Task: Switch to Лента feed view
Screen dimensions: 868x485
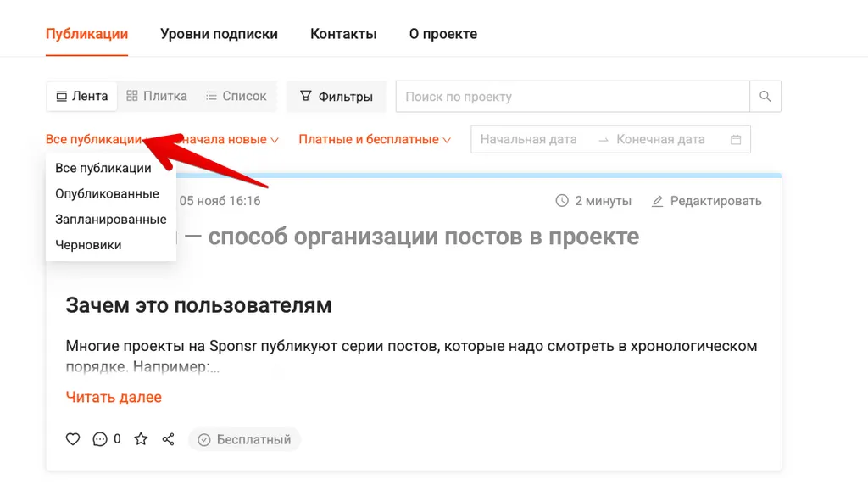Action: 81,97
